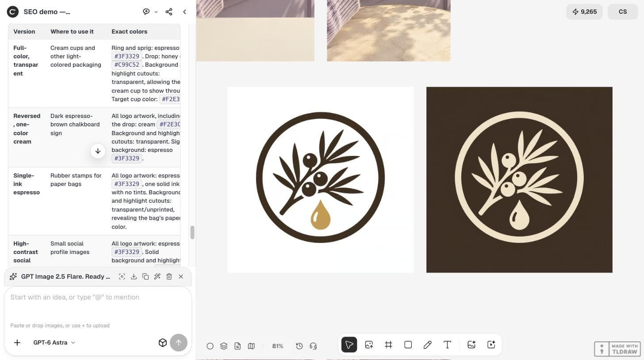
Task: Open the CS account button
Action: coord(623,12)
